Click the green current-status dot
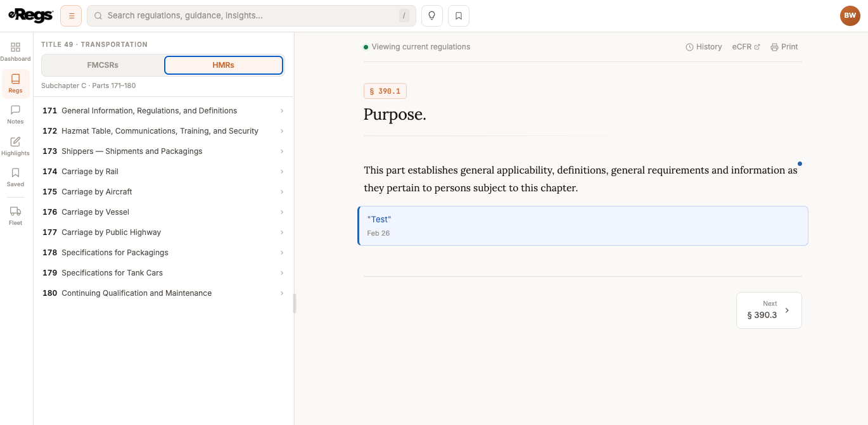Screen dimensions: 868x425 point(366,47)
